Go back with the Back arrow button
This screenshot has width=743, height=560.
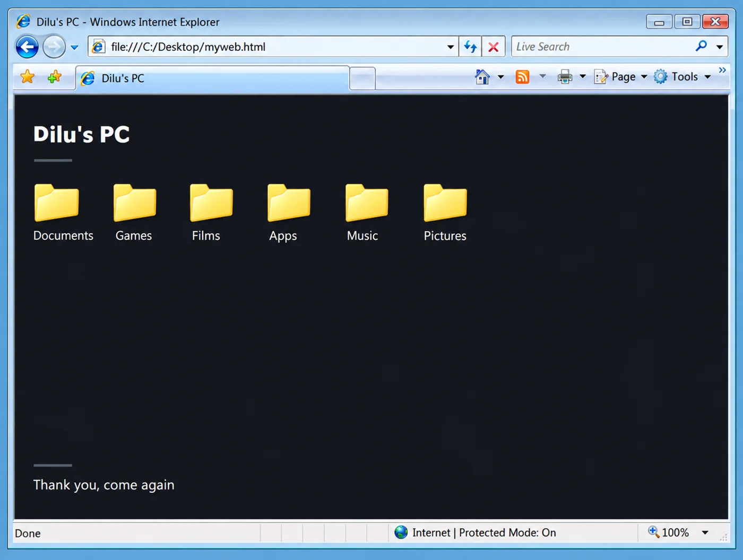click(x=27, y=47)
